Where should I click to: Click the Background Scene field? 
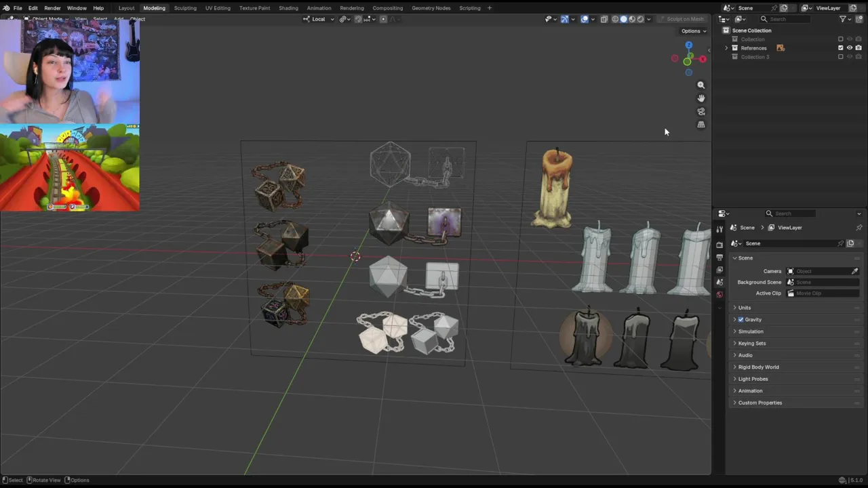click(x=823, y=282)
